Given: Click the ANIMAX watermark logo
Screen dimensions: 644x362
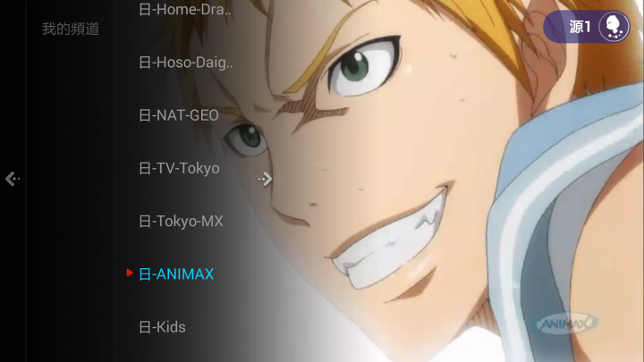Looking at the screenshot, I should [x=565, y=324].
